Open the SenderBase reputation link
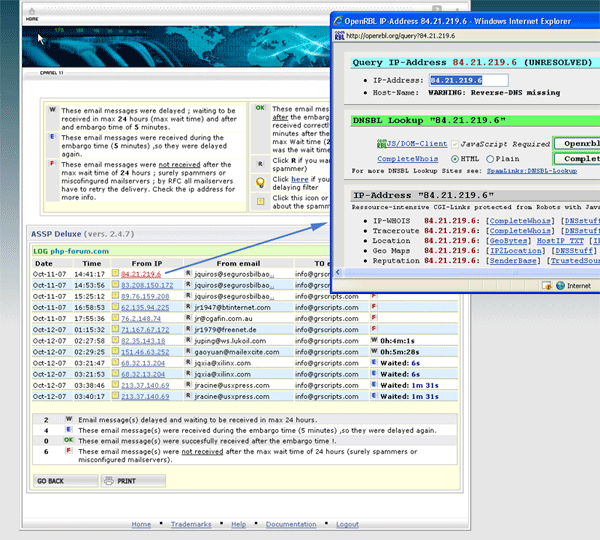Image resolution: width=600 pixels, height=540 pixels. (x=513, y=261)
